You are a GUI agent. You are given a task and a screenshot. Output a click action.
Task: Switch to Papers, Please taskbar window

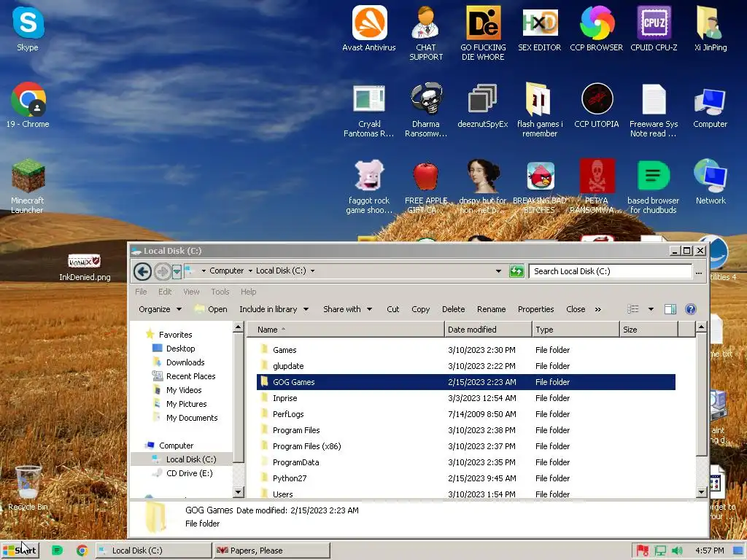271,551
